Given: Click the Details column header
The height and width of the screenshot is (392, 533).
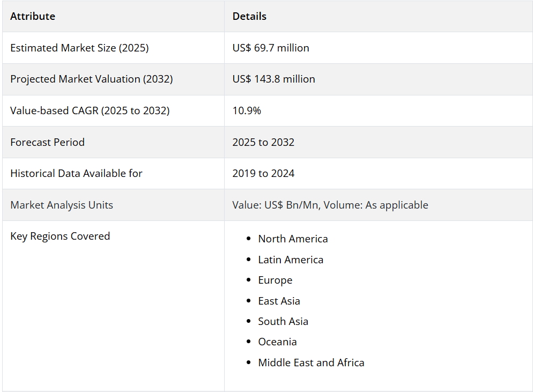Looking at the screenshot, I should pos(249,16).
